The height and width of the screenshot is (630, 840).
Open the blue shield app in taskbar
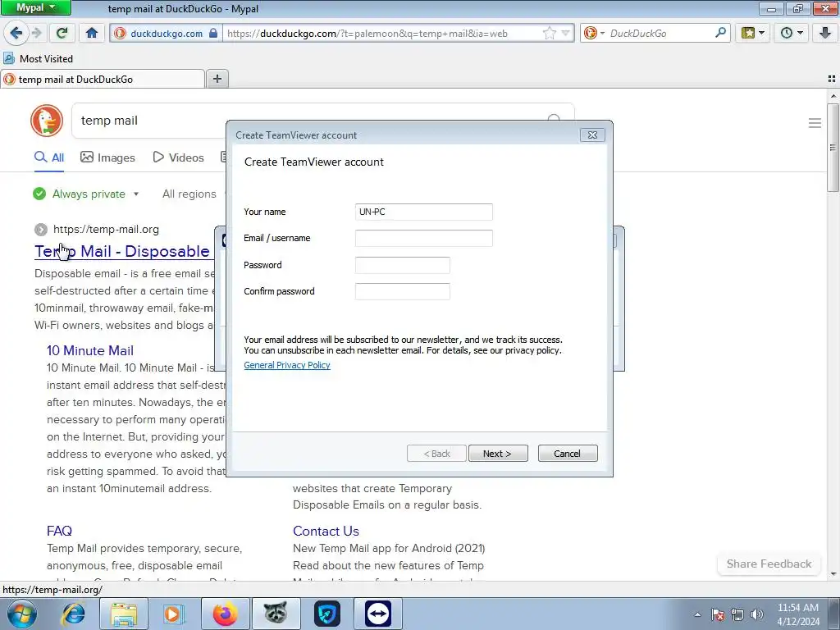(326, 614)
